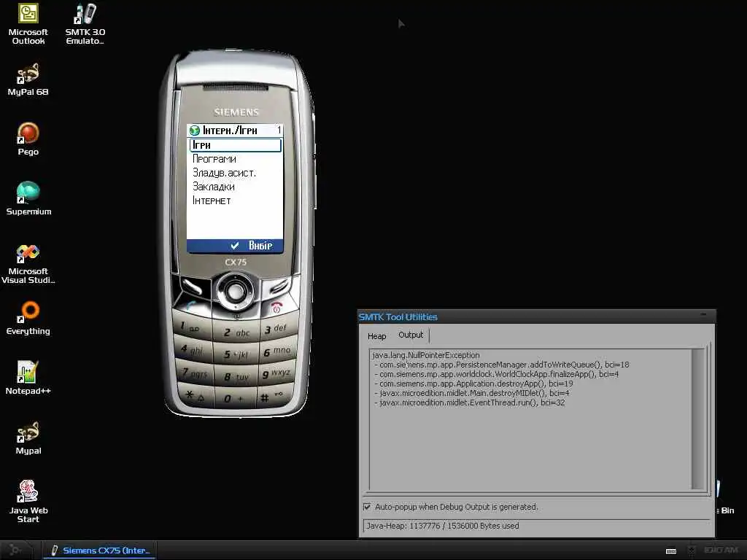747x560 pixels.
Task: Open the Microsoft Visual Studio desktop shortcut
Action: click(28, 263)
